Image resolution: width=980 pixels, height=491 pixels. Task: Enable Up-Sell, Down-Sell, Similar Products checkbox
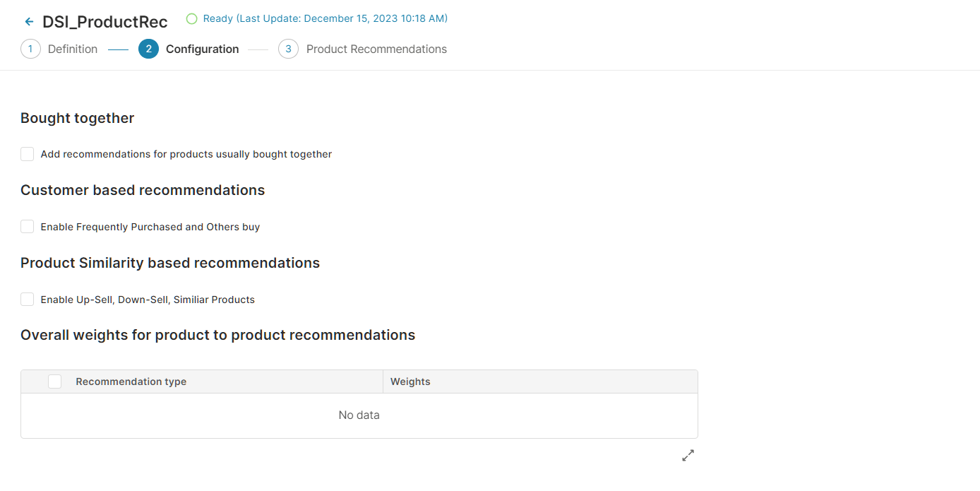coord(28,300)
